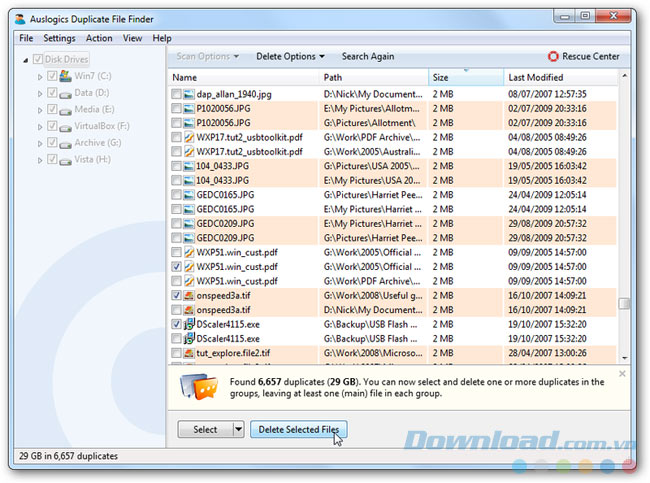Click the scrollbar up arrow
The image size is (650, 483).
pos(624,76)
